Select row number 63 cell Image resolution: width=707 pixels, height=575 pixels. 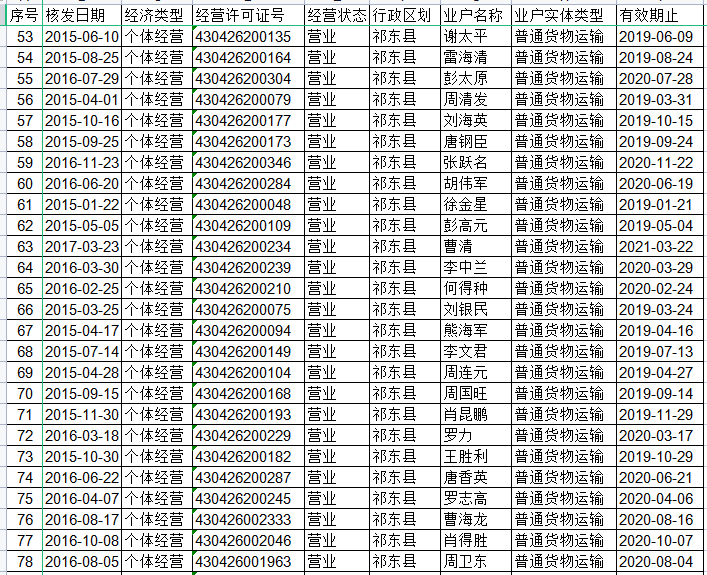point(25,246)
